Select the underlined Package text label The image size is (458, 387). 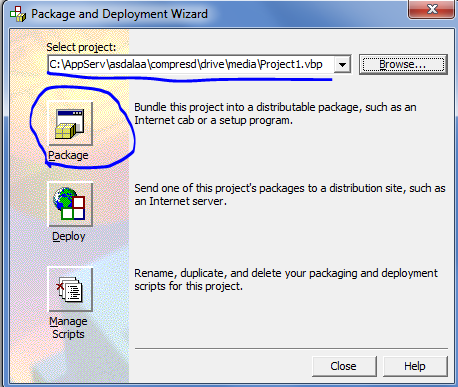coord(68,155)
